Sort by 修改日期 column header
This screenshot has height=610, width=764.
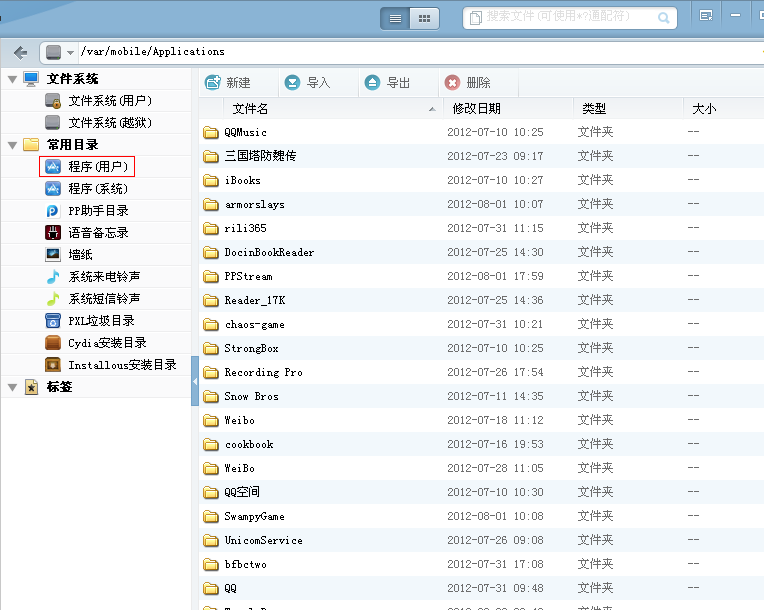(477, 108)
